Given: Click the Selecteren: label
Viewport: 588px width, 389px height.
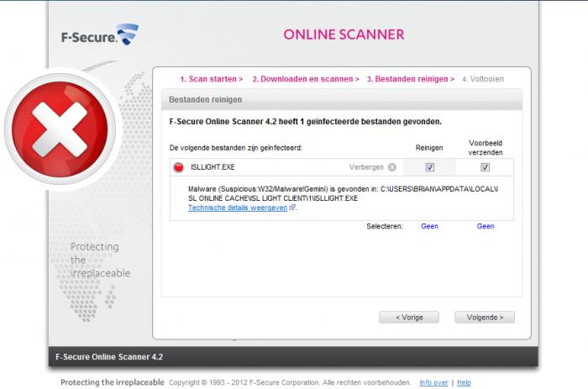Looking at the screenshot, I should [385, 226].
